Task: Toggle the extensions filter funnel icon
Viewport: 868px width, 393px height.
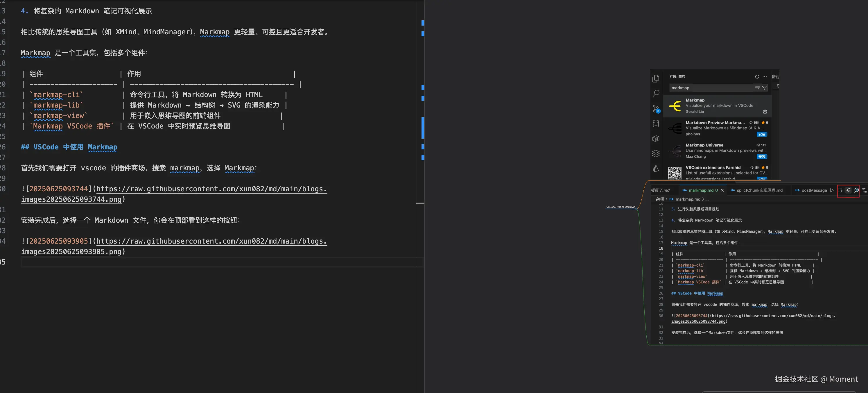Action: [764, 87]
